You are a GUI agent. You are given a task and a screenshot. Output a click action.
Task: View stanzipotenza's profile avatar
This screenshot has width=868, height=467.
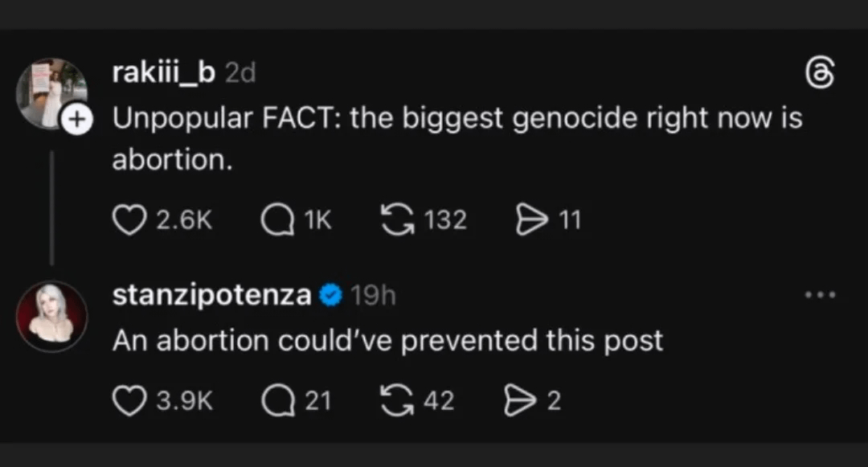pyautogui.click(x=51, y=316)
